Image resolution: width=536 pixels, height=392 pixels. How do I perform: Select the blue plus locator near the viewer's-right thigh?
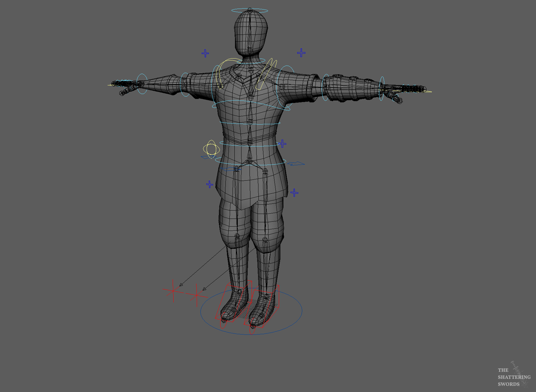coord(294,192)
